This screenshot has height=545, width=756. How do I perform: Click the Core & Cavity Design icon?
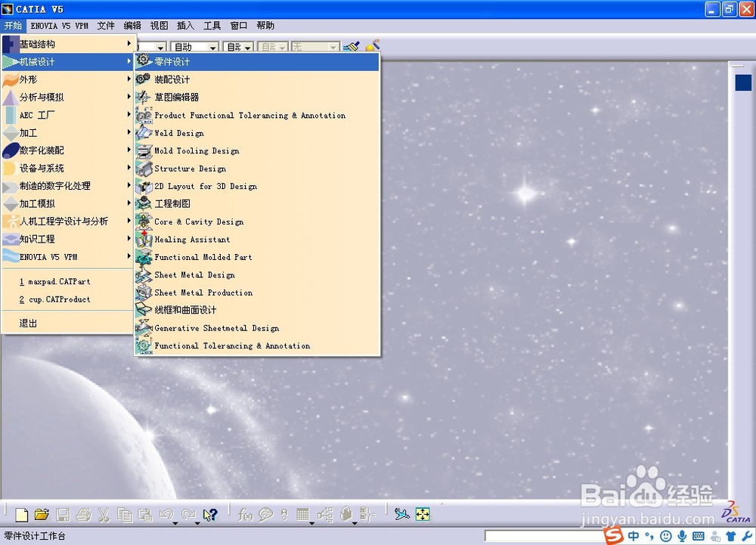click(x=144, y=221)
